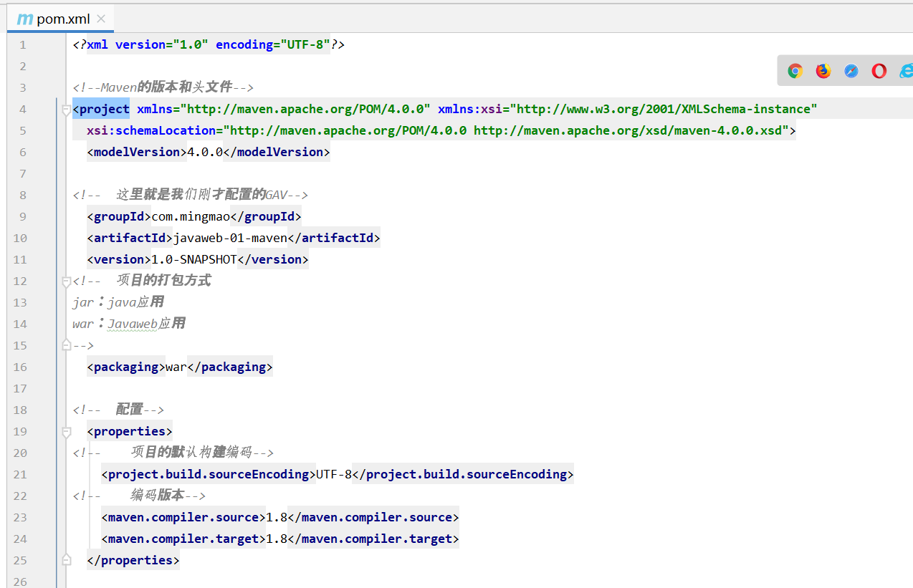
Task: Click fold end marker at closing properties tag
Action: [67, 559]
